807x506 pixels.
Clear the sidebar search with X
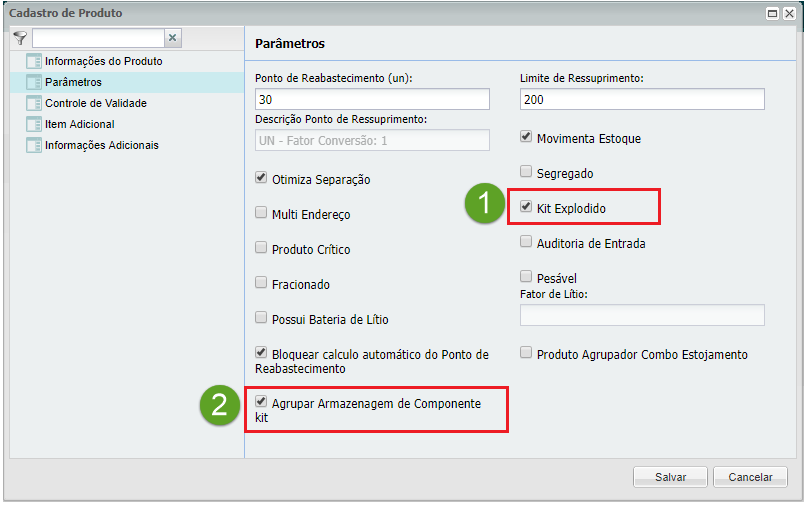point(172,38)
